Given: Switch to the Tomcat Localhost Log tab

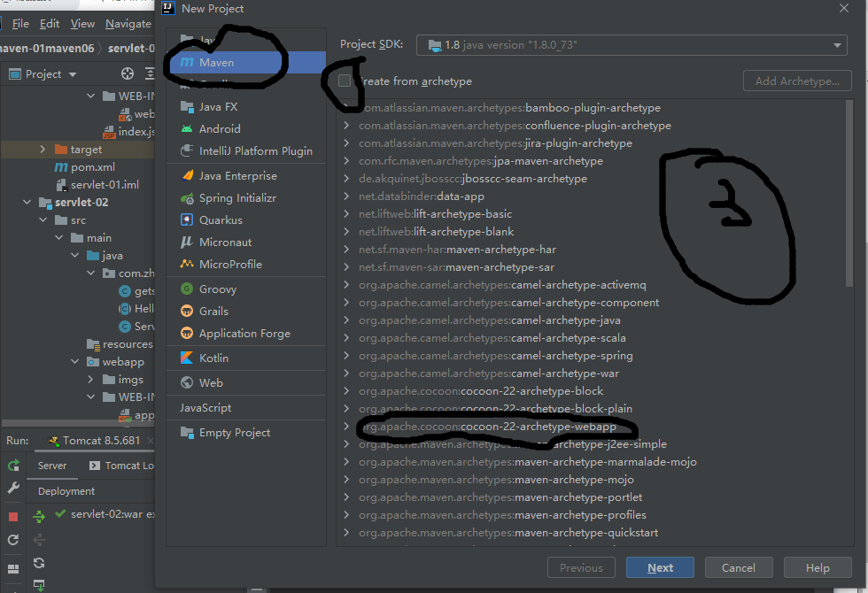Looking at the screenshot, I should pyautogui.click(x=121, y=466).
